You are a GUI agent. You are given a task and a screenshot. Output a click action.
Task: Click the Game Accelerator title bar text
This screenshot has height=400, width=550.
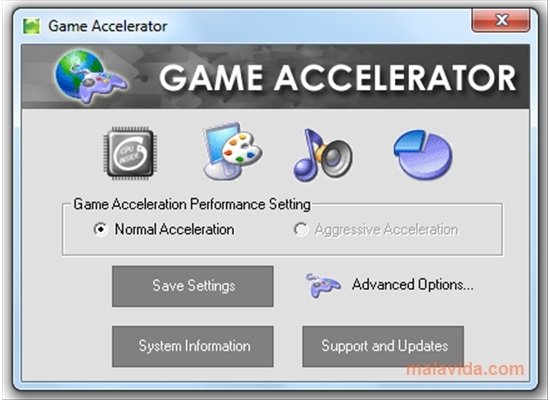click(x=108, y=26)
